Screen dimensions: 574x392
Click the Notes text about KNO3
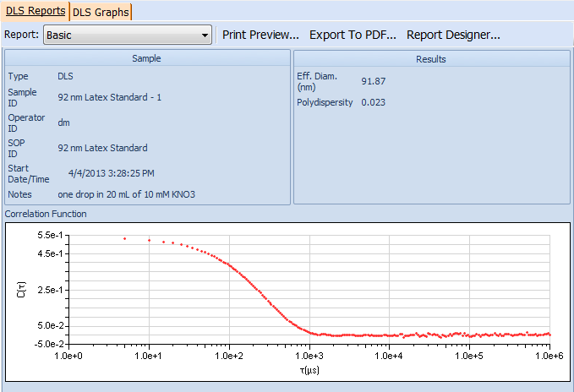click(x=126, y=194)
